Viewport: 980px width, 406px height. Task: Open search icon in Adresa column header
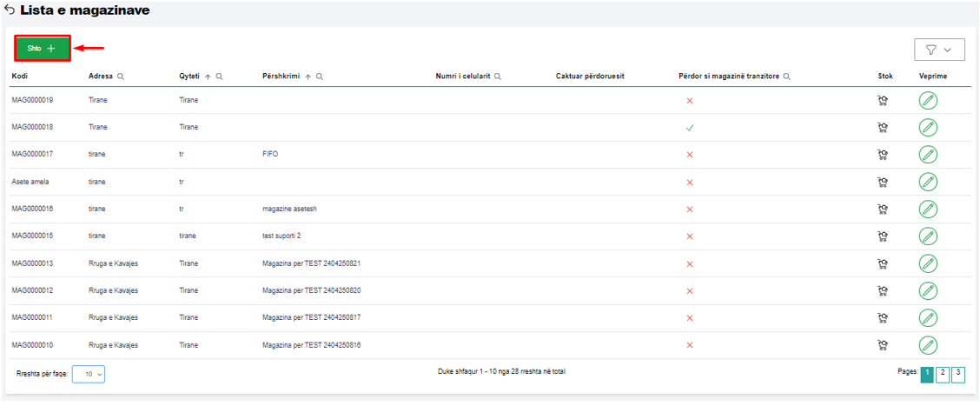point(121,77)
